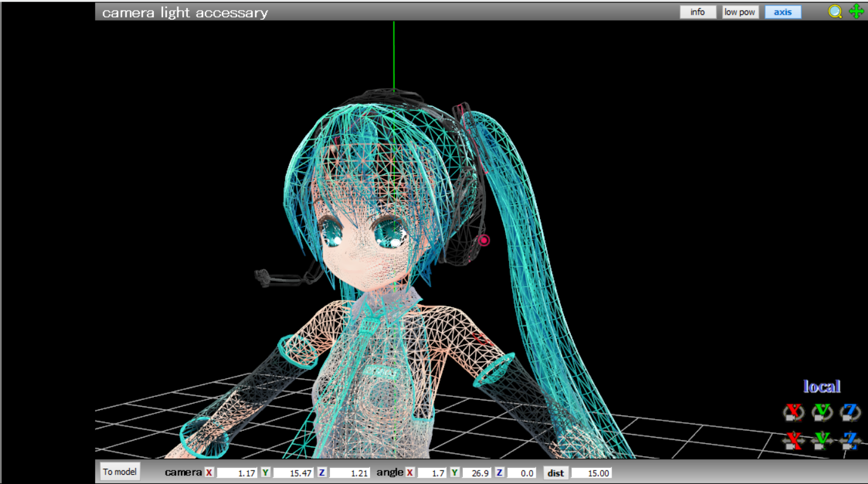The width and height of the screenshot is (868, 484).
Task: Select the magnifier zoom icon
Action: (x=835, y=11)
